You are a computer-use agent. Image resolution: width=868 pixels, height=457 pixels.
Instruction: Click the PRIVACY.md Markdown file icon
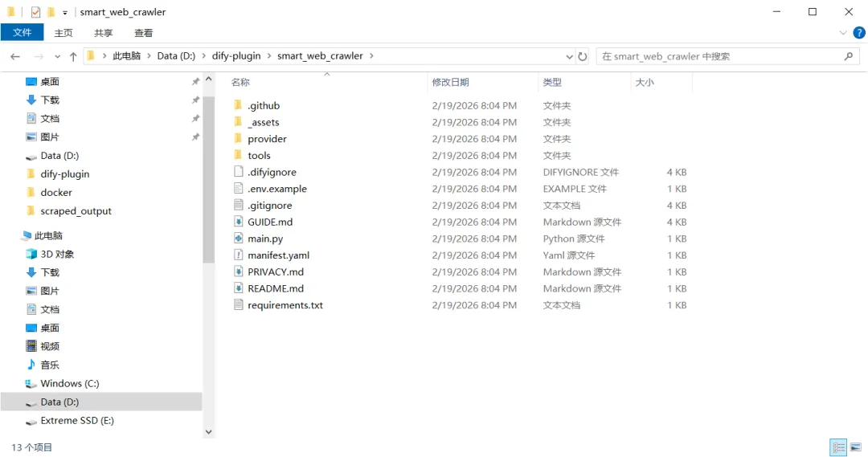(x=238, y=271)
